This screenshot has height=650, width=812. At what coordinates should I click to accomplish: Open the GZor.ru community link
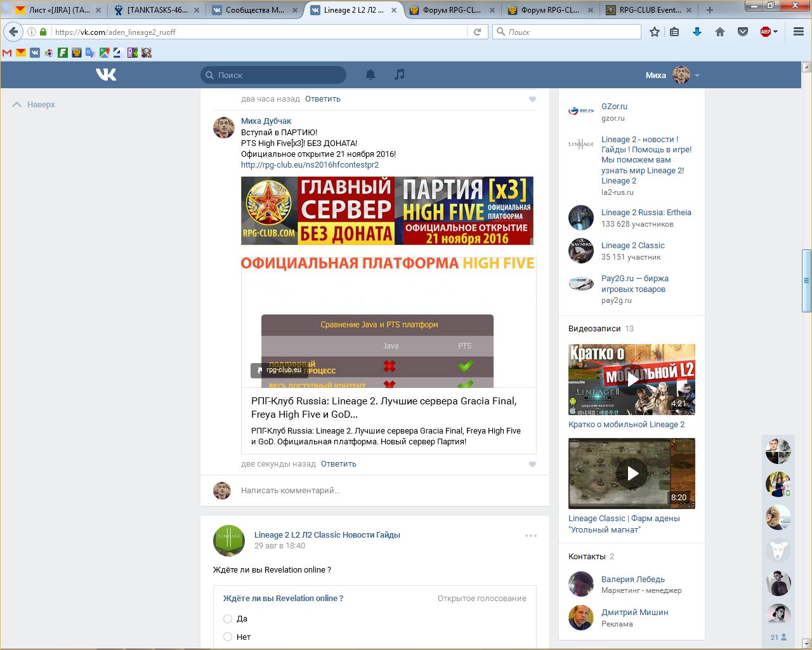click(614, 107)
